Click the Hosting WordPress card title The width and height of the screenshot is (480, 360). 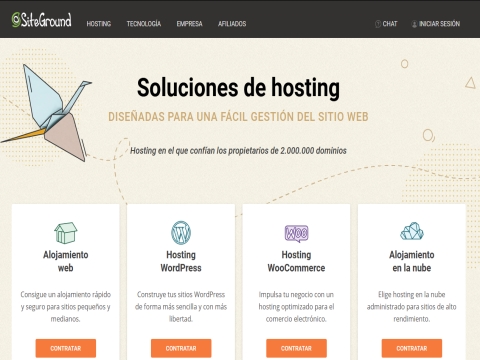pyautogui.click(x=181, y=261)
